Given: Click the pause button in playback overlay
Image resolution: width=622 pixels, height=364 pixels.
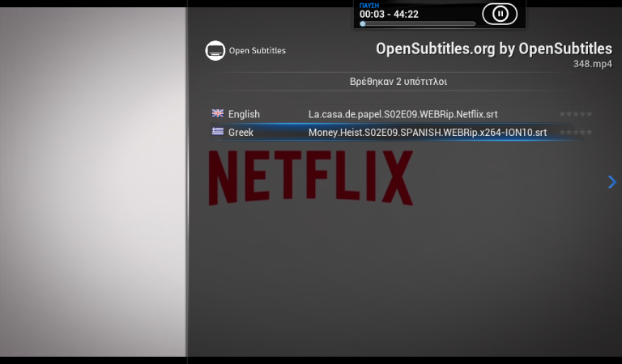Looking at the screenshot, I should tap(500, 14).
